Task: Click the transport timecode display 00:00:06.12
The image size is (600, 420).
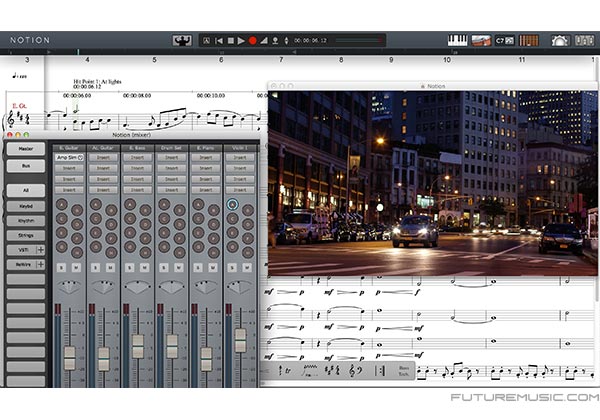Action: click(x=310, y=40)
